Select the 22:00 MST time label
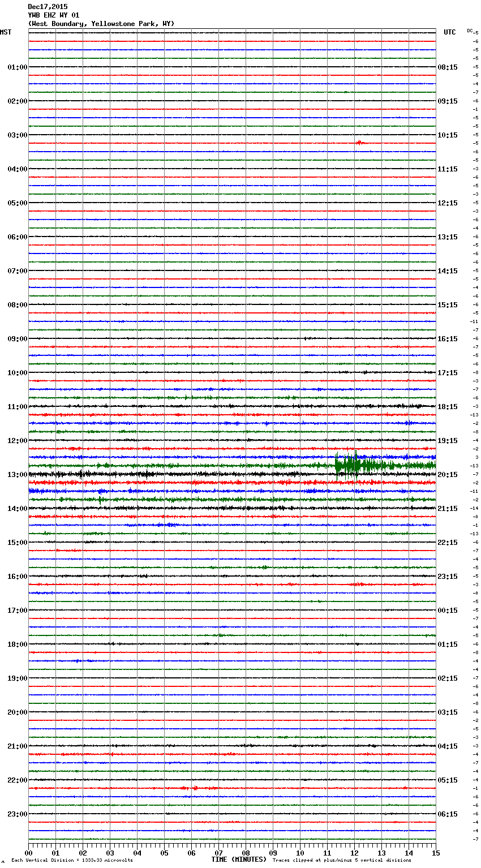 (x=17, y=780)
